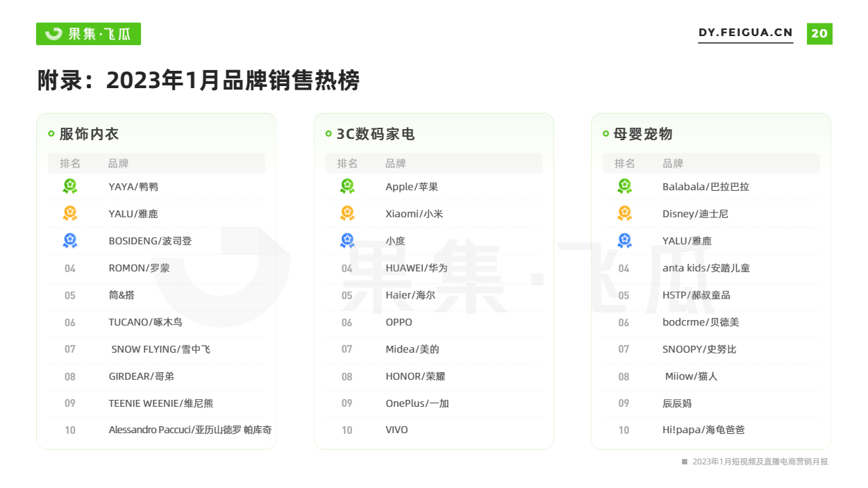Screen dimensions: 868x488
Task: Select the Disney/迪士尼 brand name
Action: tap(695, 214)
